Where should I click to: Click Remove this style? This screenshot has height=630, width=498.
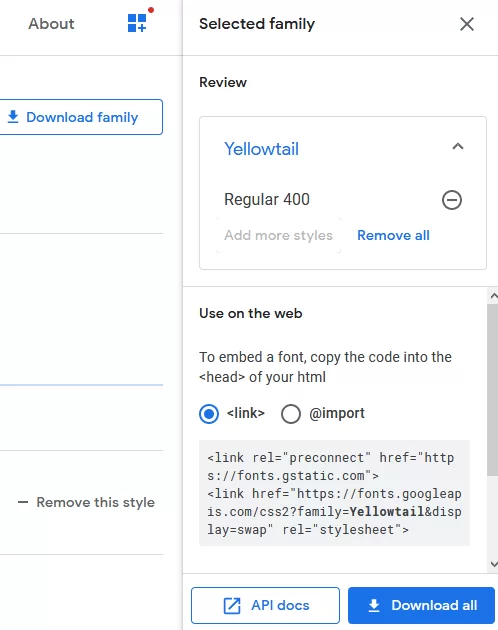pyautogui.click(x=86, y=502)
